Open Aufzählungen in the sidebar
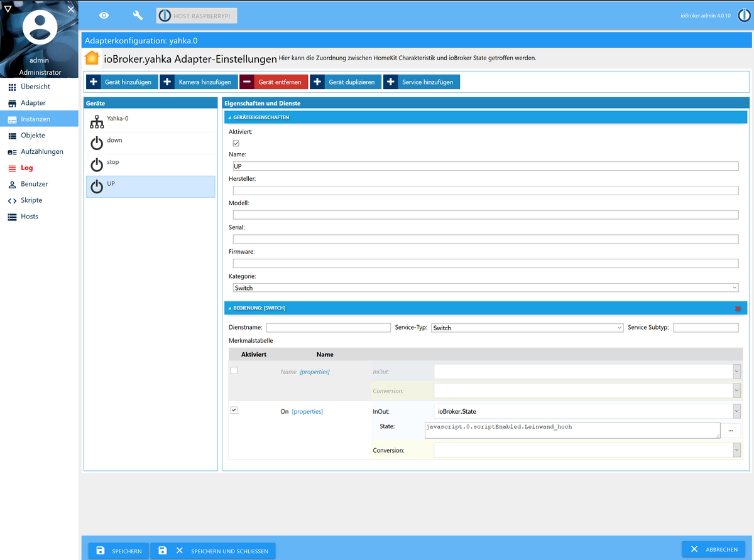Screen dimensions: 754x560 coord(39,152)
